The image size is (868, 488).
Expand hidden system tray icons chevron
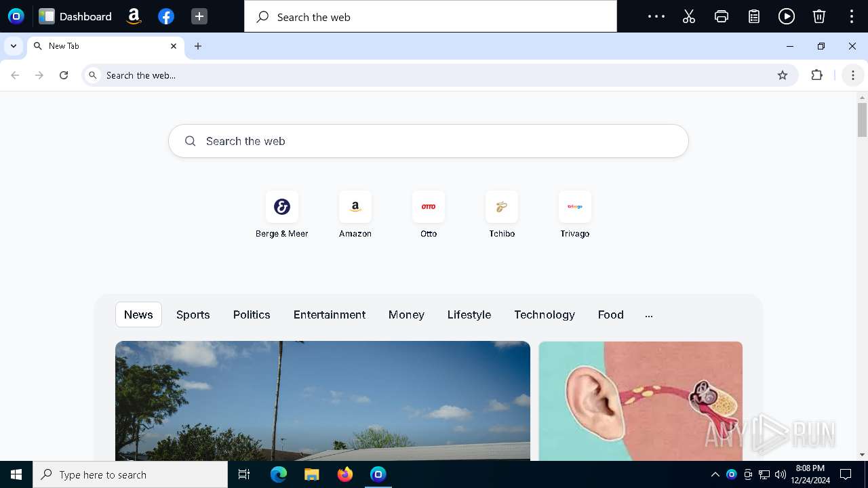(715, 474)
